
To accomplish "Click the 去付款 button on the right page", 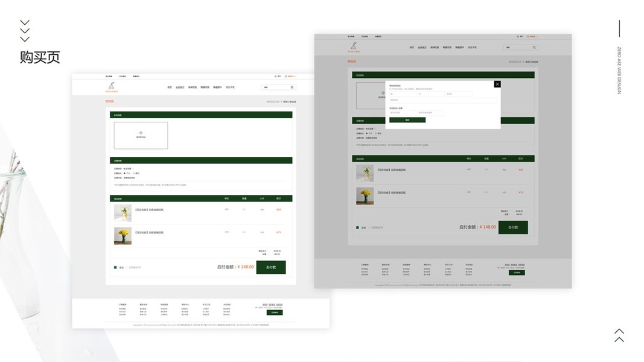I will (x=513, y=227).
